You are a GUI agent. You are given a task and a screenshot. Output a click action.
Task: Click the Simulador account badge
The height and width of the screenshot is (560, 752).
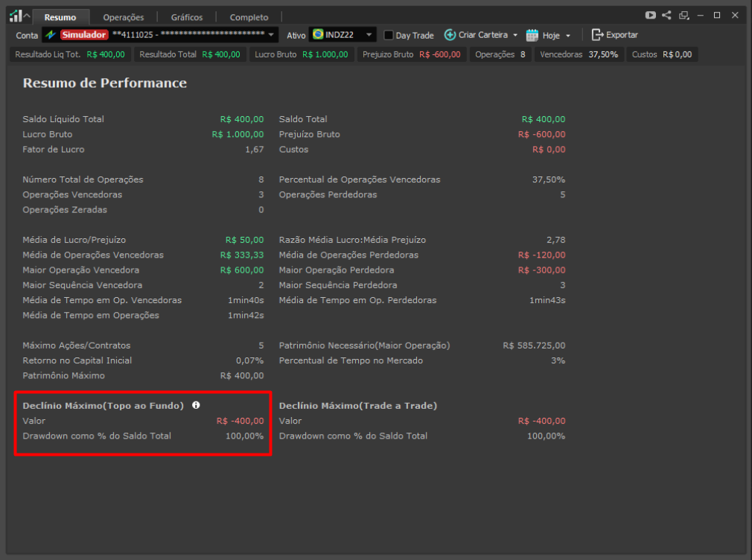84,34
